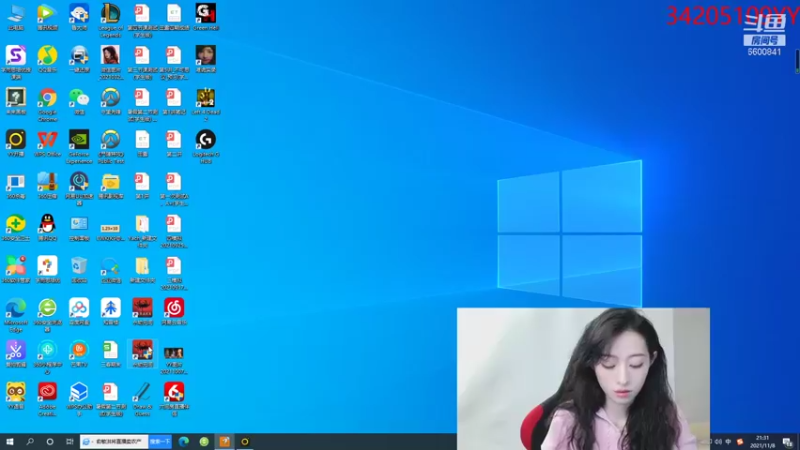
Task: Launch the Left 4 Dead 2 shortcut
Action: 206,105
